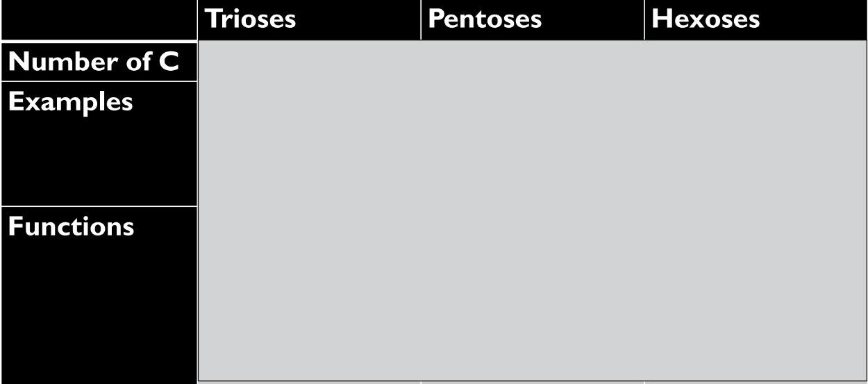This screenshot has width=868, height=384.
Task: Click the Functions cell under Trioses
Action: pos(309,294)
